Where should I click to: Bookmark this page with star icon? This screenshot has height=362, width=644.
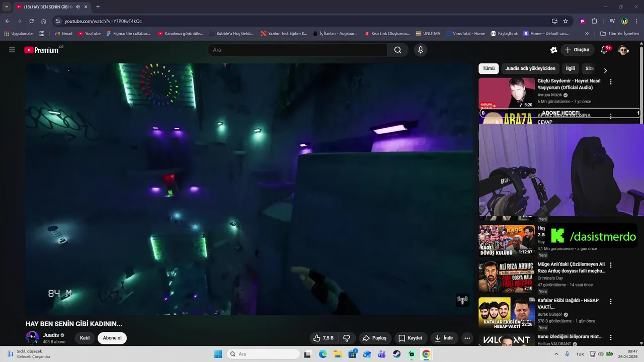point(566,21)
